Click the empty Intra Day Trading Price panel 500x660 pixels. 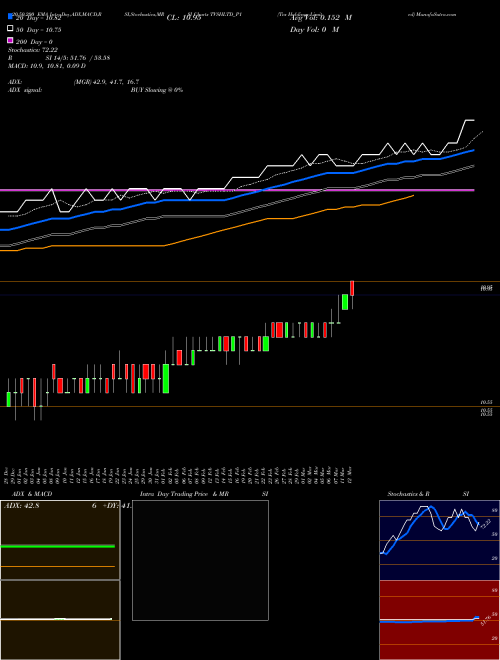200,560
